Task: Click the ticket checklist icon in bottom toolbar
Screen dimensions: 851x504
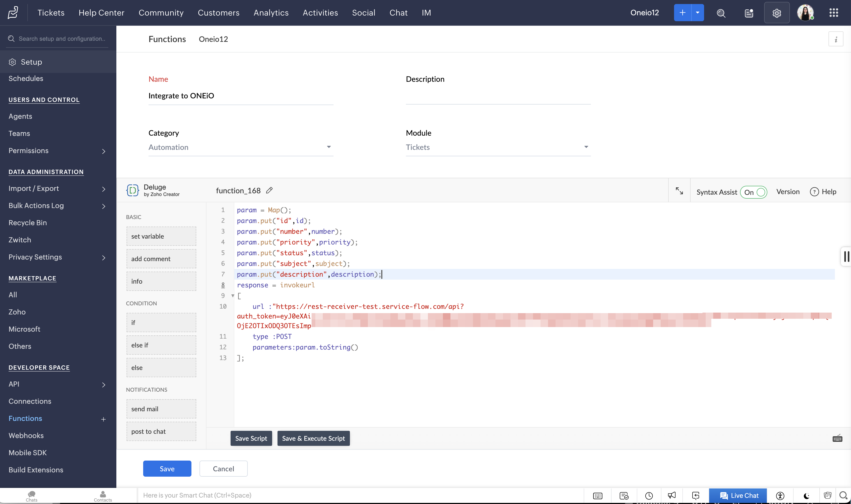Action: pos(624,496)
